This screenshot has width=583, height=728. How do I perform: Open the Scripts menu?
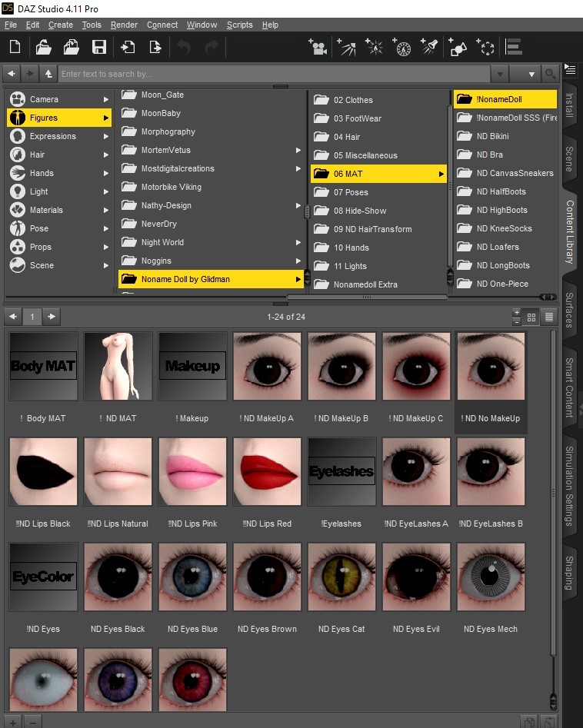pos(240,25)
